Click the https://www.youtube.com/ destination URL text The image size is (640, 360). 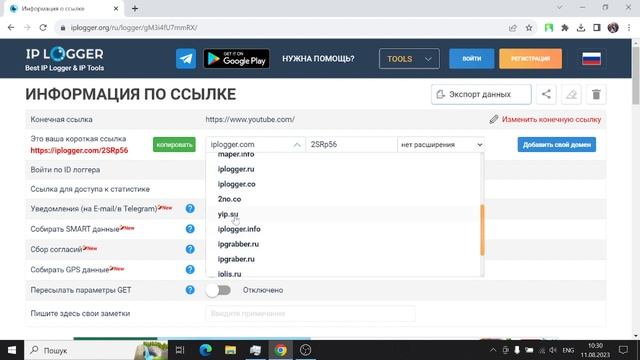tap(250, 120)
